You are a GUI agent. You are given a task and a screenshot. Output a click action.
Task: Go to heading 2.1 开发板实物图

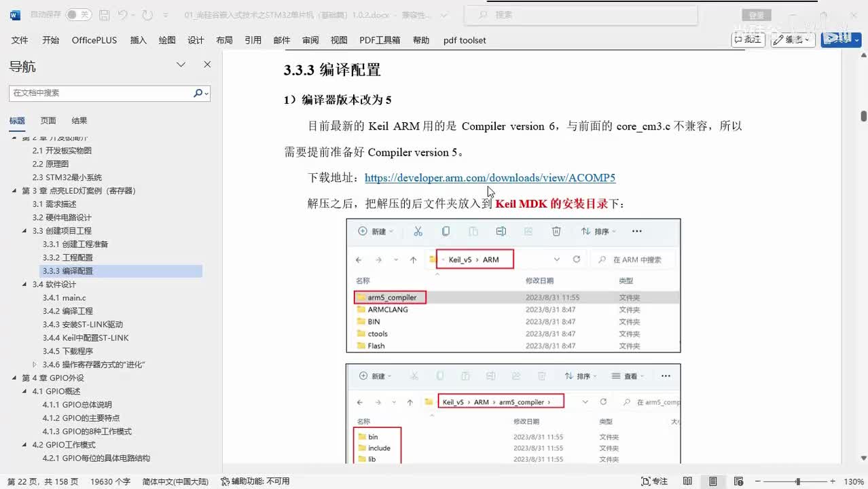(x=62, y=151)
